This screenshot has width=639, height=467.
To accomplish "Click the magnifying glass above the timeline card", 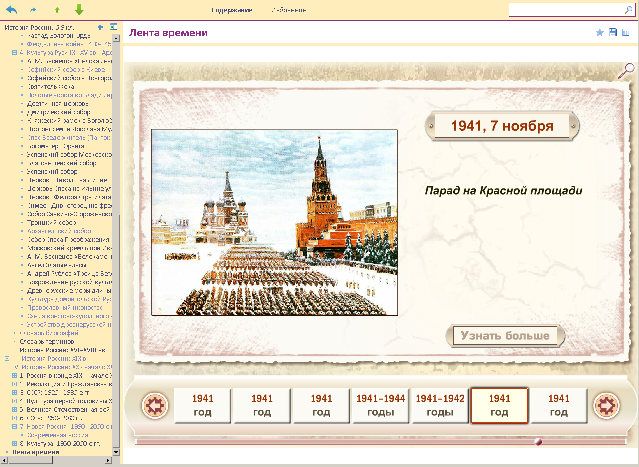I will click(x=626, y=71).
